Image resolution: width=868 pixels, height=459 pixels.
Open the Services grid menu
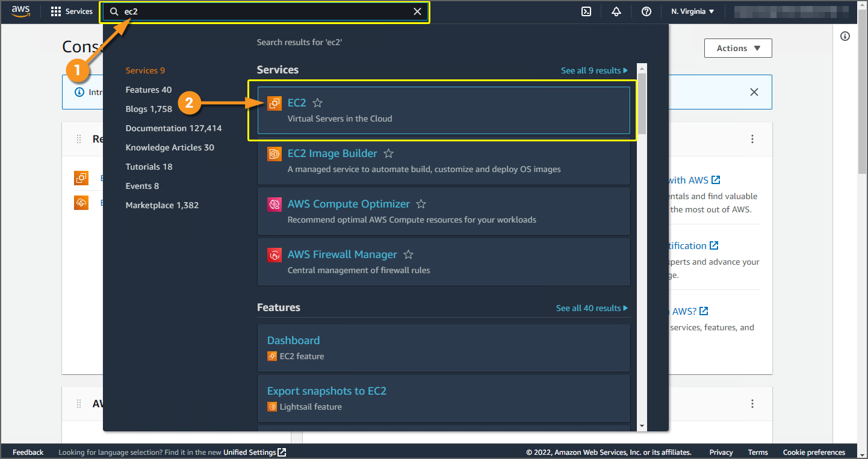tap(72, 11)
